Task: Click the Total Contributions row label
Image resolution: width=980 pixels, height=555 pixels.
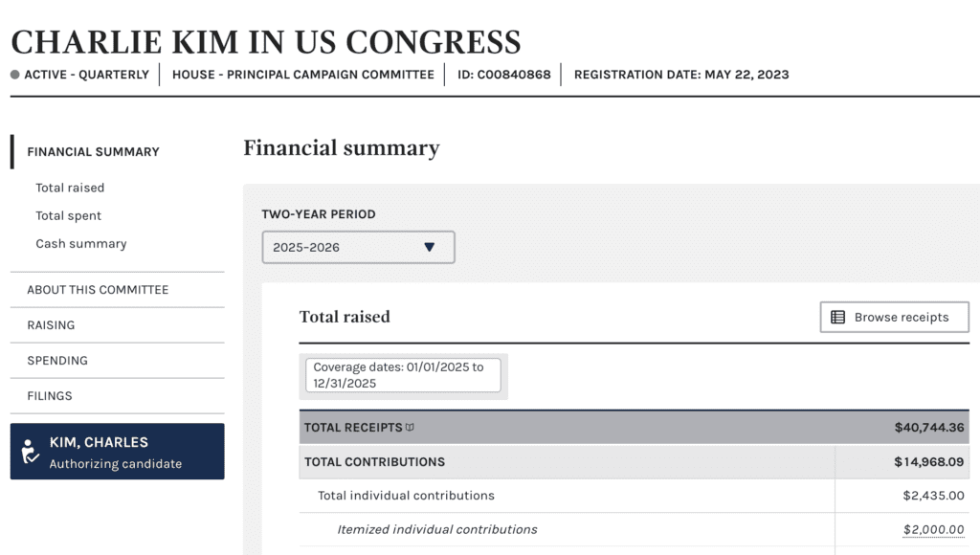Action: tap(374, 461)
